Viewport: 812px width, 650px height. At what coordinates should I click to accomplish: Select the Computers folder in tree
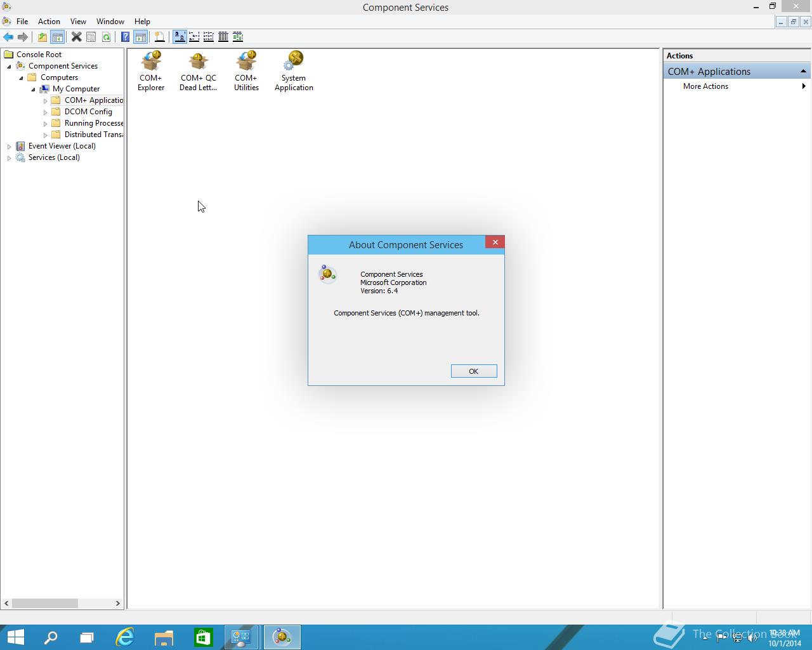(59, 77)
